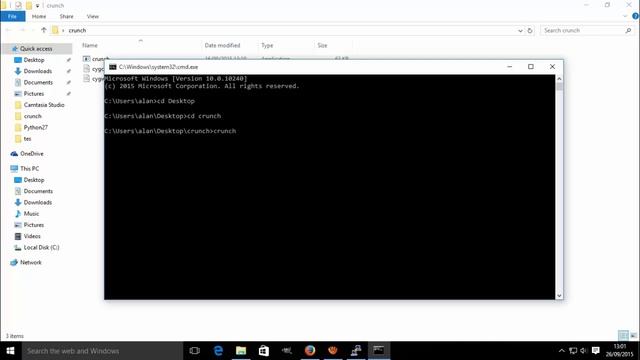Launch Firefox from the taskbar
Image resolution: width=640 pixels, height=360 pixels.
pos(310,351)
